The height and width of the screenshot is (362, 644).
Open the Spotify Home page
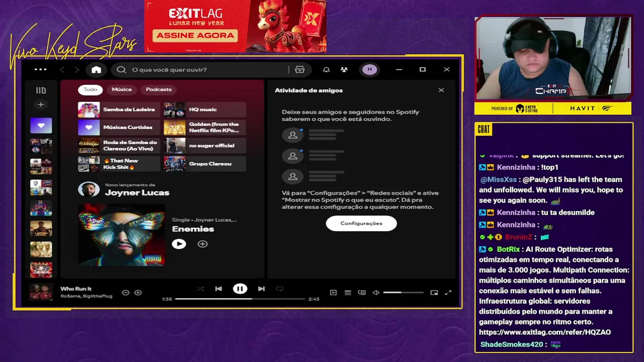click(x=96, y=69)
